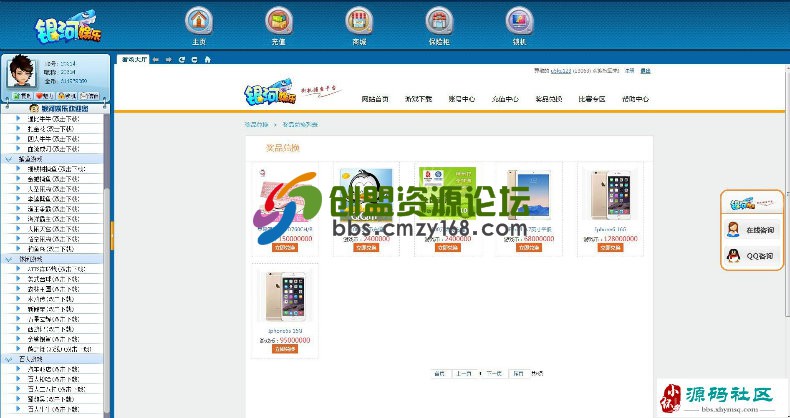The height and width of the screenshot is (418, 790).
Task: Go back with the browser back arrow
Action: [156, 59]
